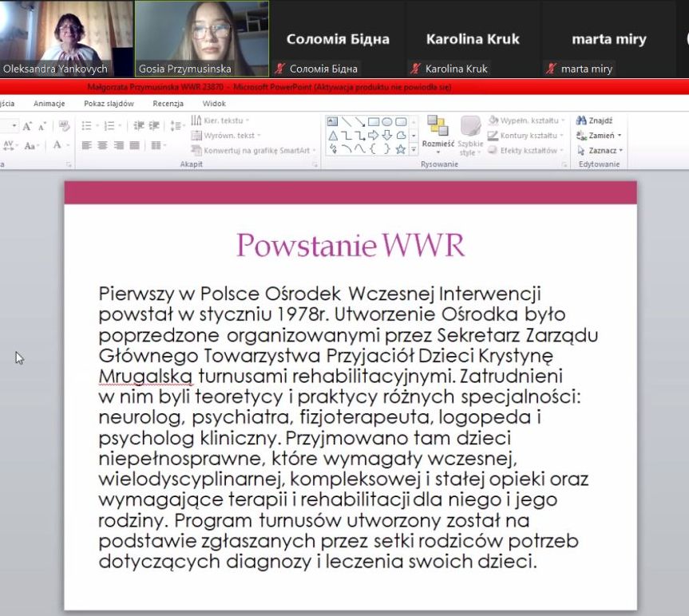
Task: Click the bulleted list icon
Action: coord(86,126)
